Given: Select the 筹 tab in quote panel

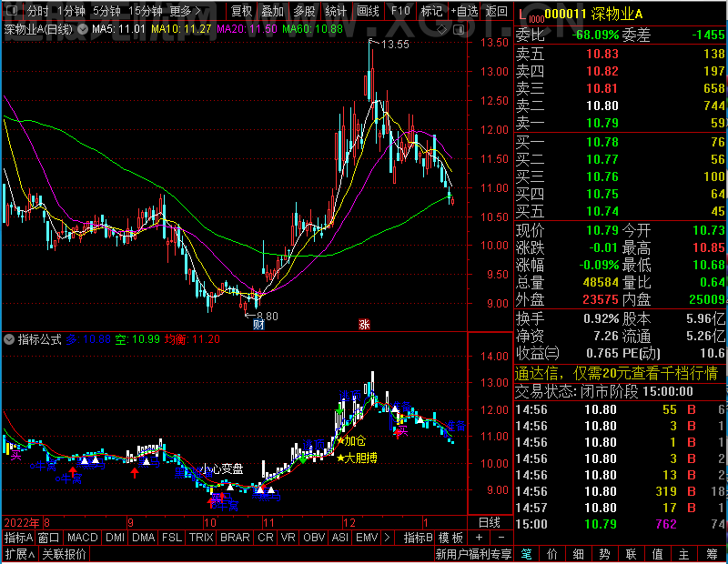Looking at the screenshot, I should [712, 554].
